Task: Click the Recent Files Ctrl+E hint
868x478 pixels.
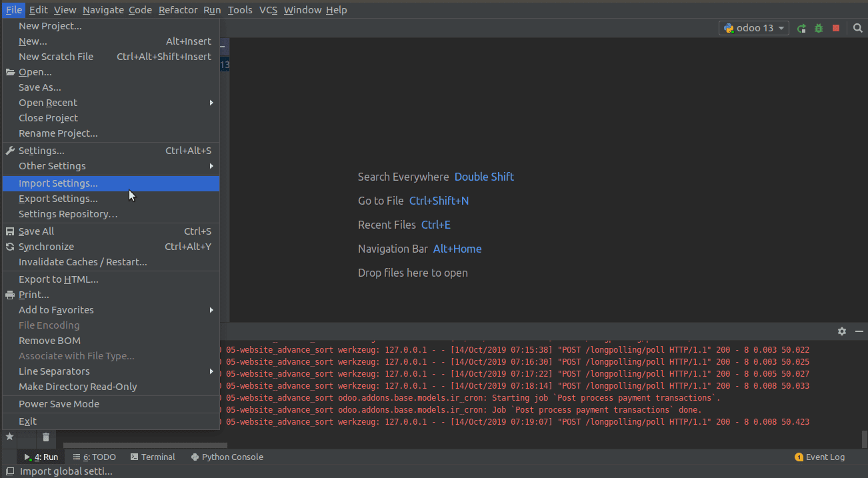Action: click(404, 225)
